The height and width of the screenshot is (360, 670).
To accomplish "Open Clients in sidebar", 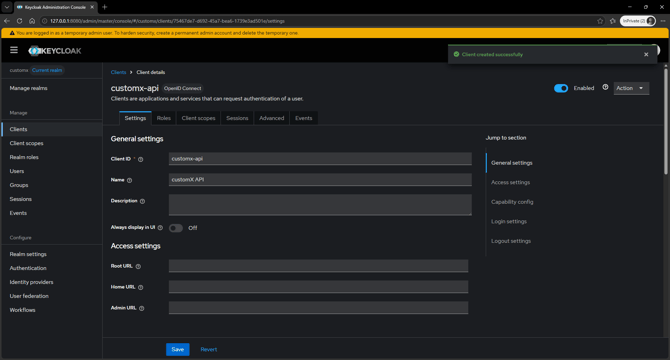I will coord(52,129).
